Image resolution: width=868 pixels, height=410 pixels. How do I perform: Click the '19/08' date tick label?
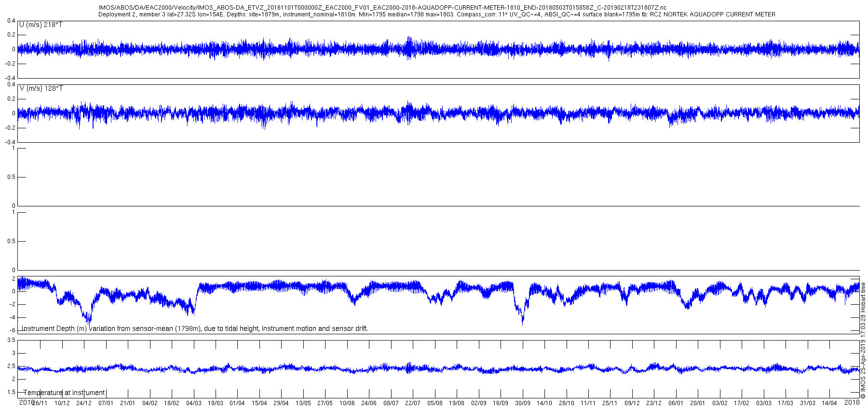pos(457,403)
